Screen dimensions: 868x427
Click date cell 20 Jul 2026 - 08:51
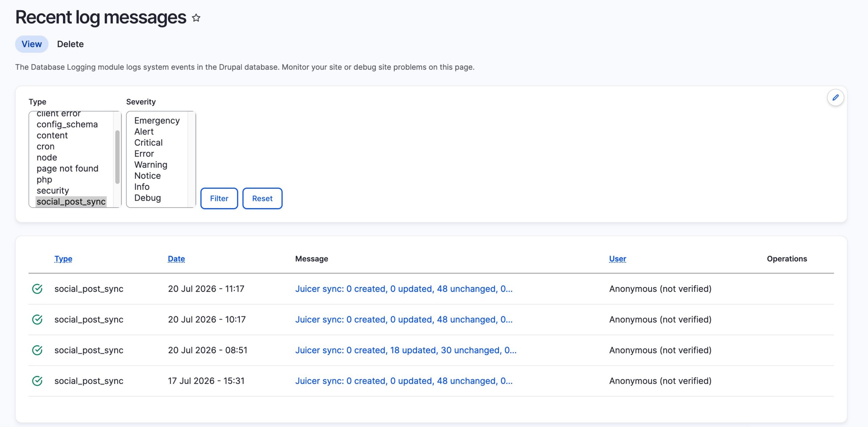tap(208, 350)
